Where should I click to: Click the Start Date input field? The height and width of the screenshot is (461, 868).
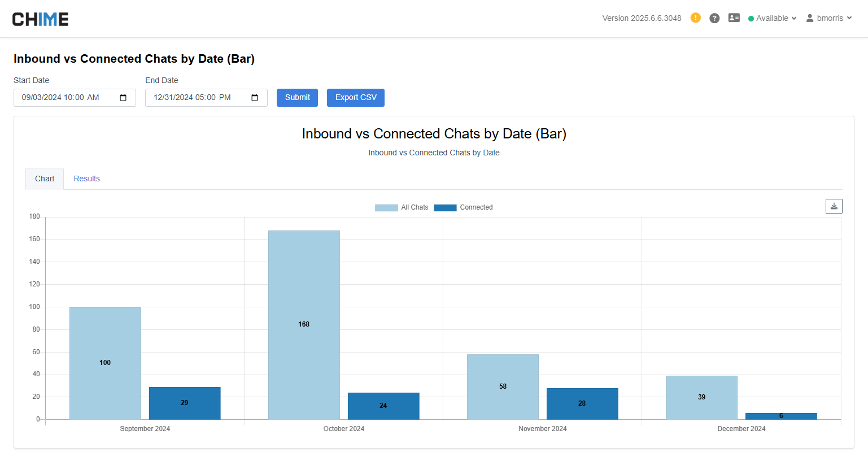pyautogui.click(x=75, y=98)
